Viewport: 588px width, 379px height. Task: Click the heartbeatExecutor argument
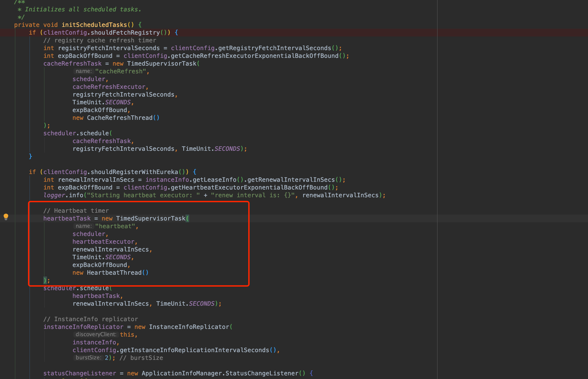point(103,242)
